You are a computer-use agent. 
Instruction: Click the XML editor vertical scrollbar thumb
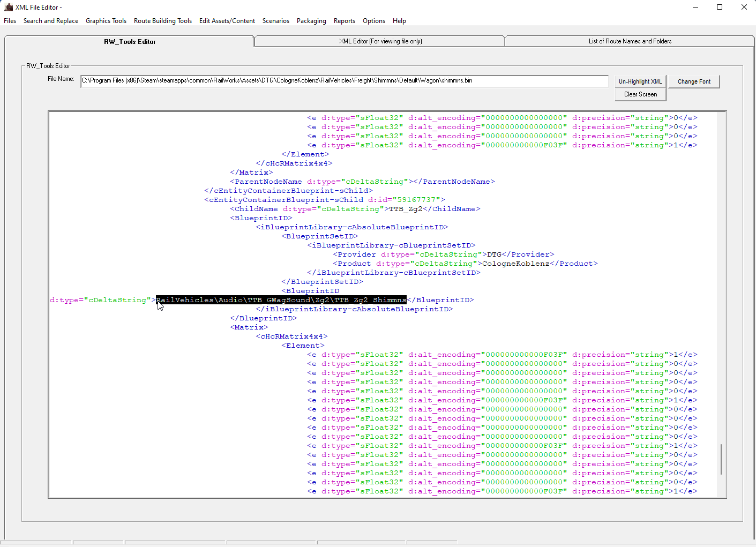click(721, 459)
